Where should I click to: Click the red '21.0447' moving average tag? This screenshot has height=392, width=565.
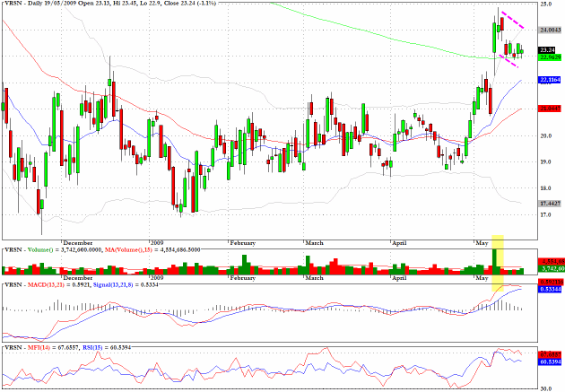550,109
